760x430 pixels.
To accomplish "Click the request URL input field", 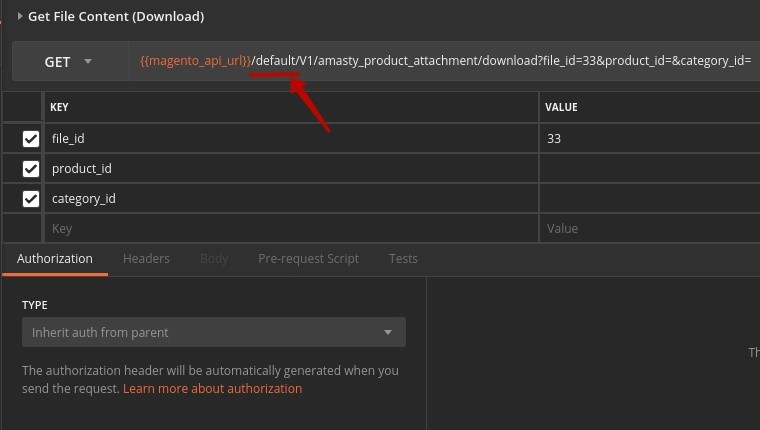I will pyautogui.click(x=445, y=62).
